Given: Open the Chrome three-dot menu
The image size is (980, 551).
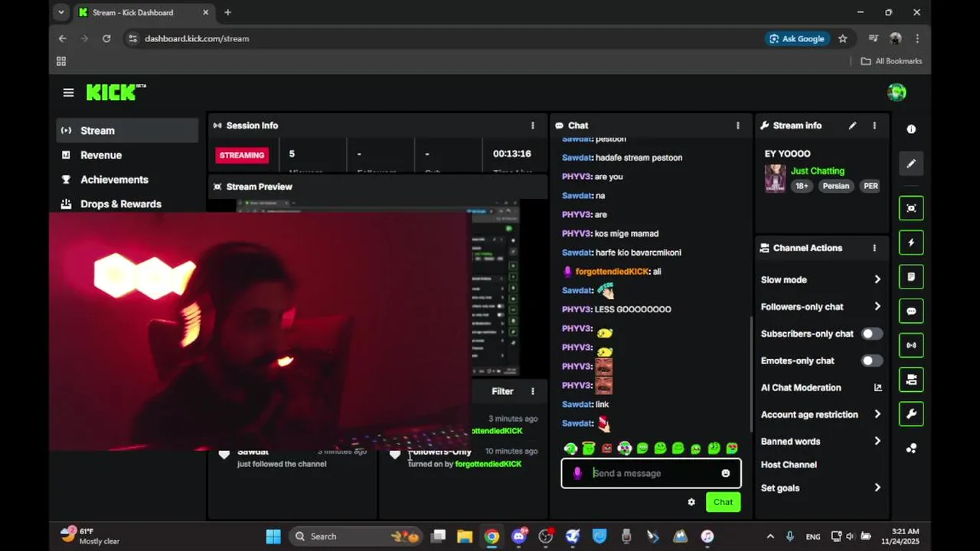Looking at the screenshot, I should 917,38.
